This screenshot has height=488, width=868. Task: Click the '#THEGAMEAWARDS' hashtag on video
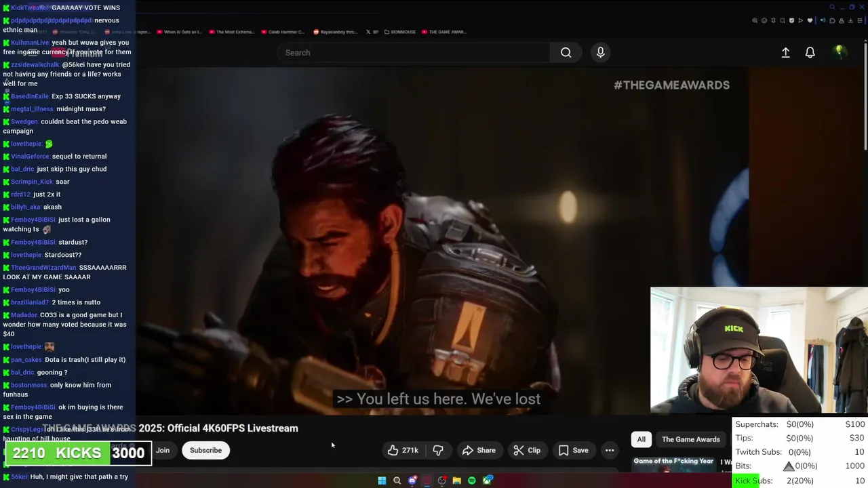point(671,85)
